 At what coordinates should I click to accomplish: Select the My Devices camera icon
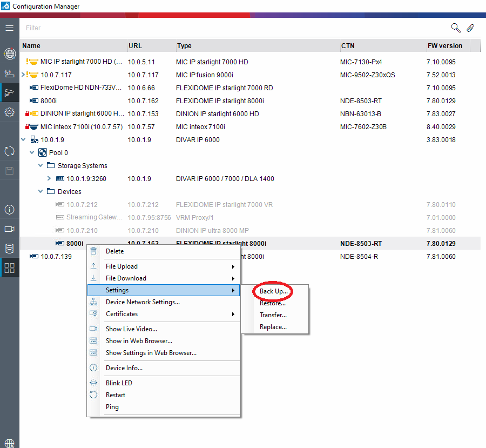pos(10,92)
